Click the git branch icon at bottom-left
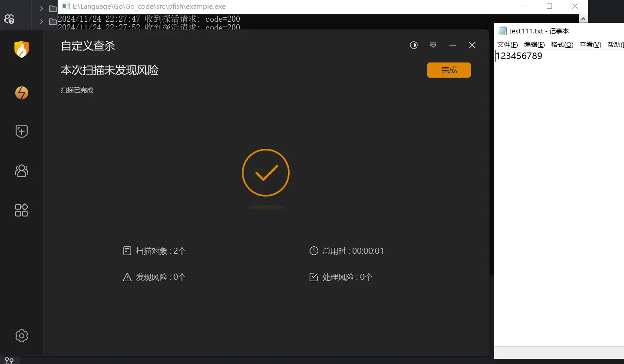 (x=9, y=361)
